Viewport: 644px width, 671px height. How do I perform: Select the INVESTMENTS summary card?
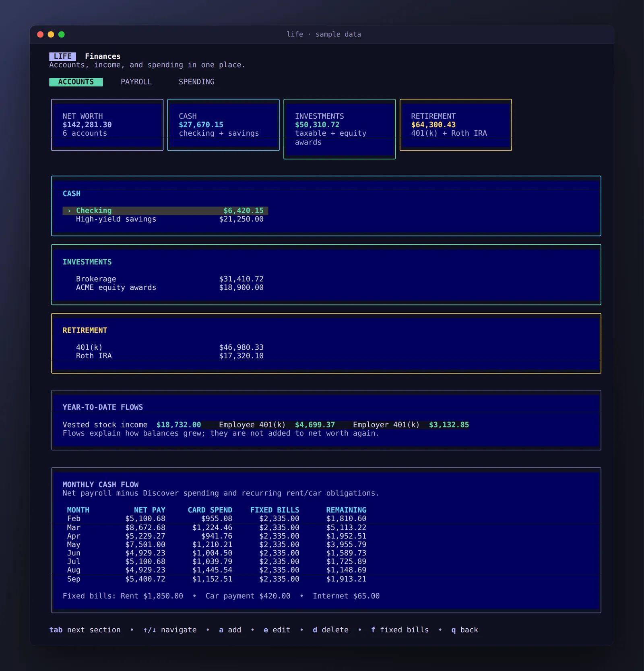[x=339, y=129]
